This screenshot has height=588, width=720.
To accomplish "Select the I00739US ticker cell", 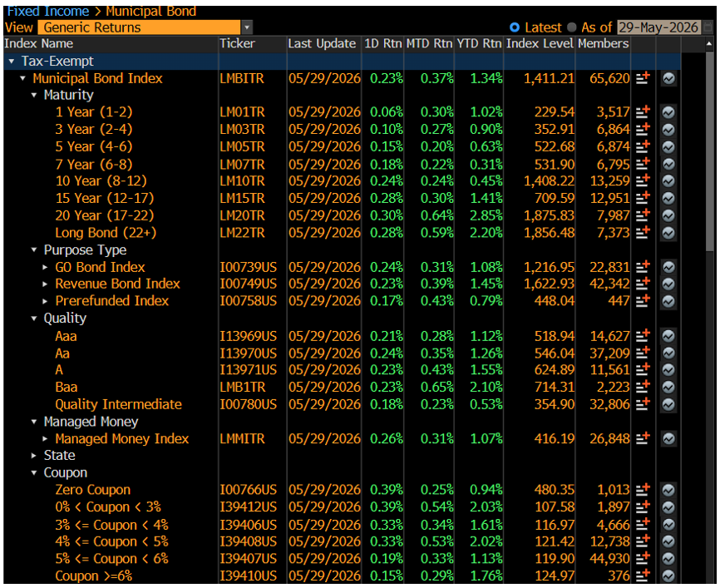I will tap(248, 267).
